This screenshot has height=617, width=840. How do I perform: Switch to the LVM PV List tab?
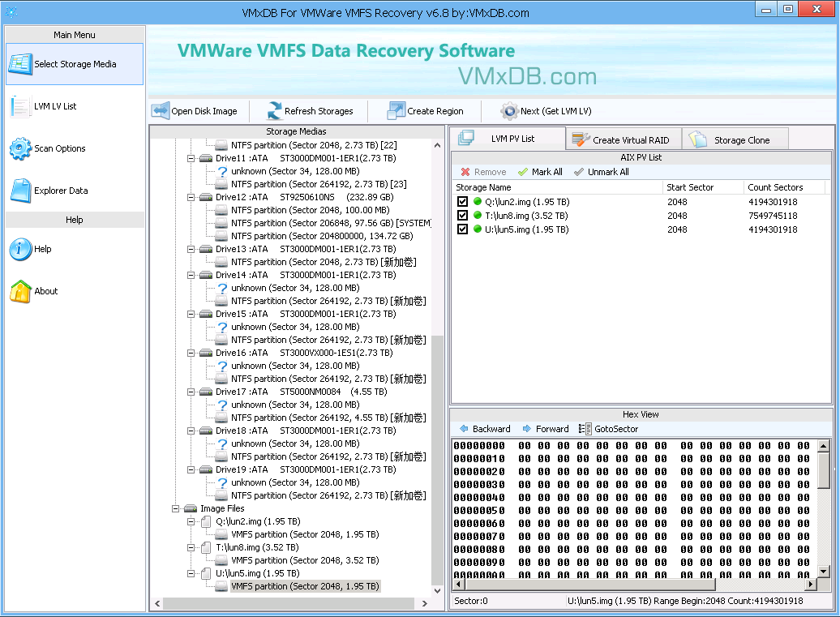click(x=508, y=138)
